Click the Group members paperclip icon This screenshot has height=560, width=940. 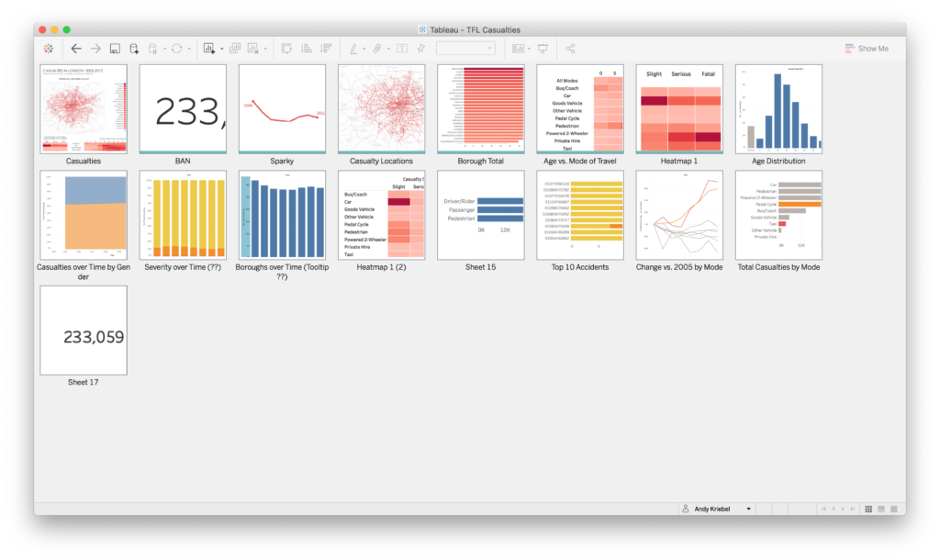377,49
